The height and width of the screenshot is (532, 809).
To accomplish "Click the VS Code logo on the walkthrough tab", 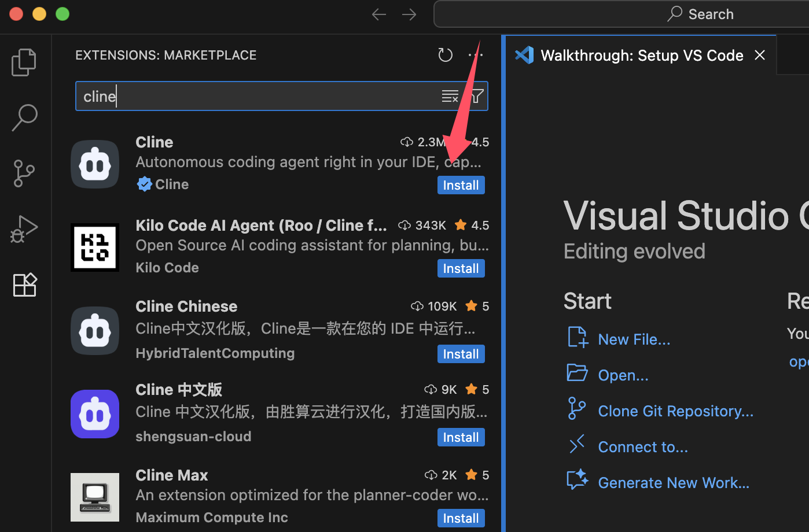I will [524, 55].
